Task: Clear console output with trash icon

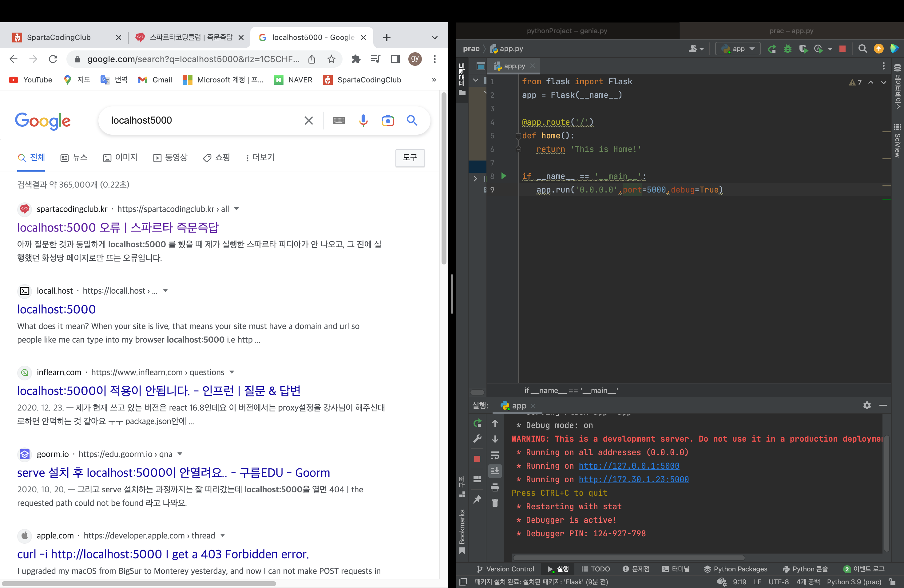Action: pos(495,503)
